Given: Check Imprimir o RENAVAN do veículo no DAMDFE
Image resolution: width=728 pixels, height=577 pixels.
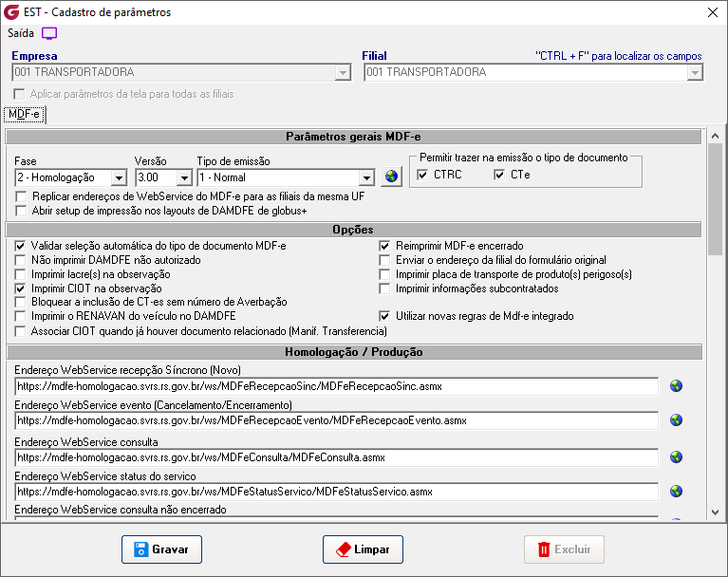Looking at the screenshot, I should click(x=20, y=317).
